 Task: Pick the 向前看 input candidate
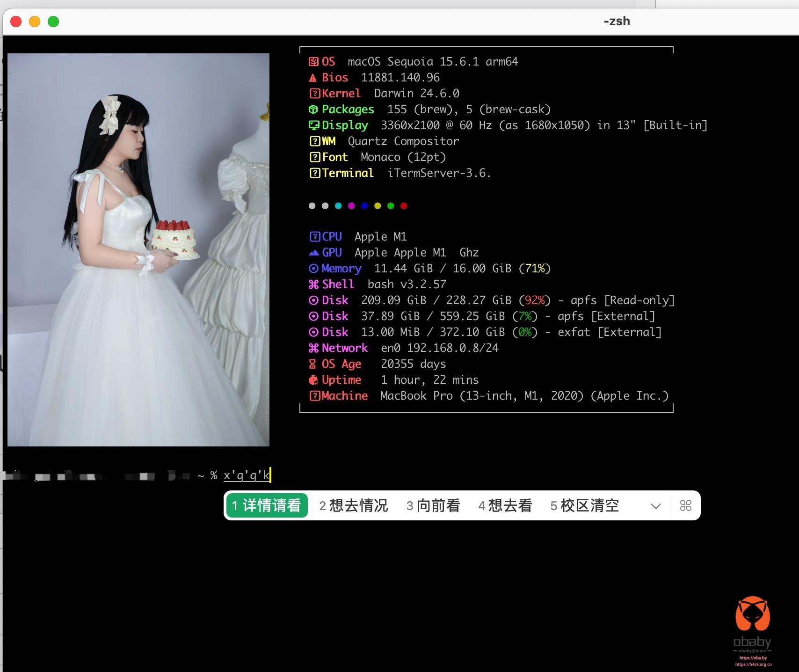point(433,505)
